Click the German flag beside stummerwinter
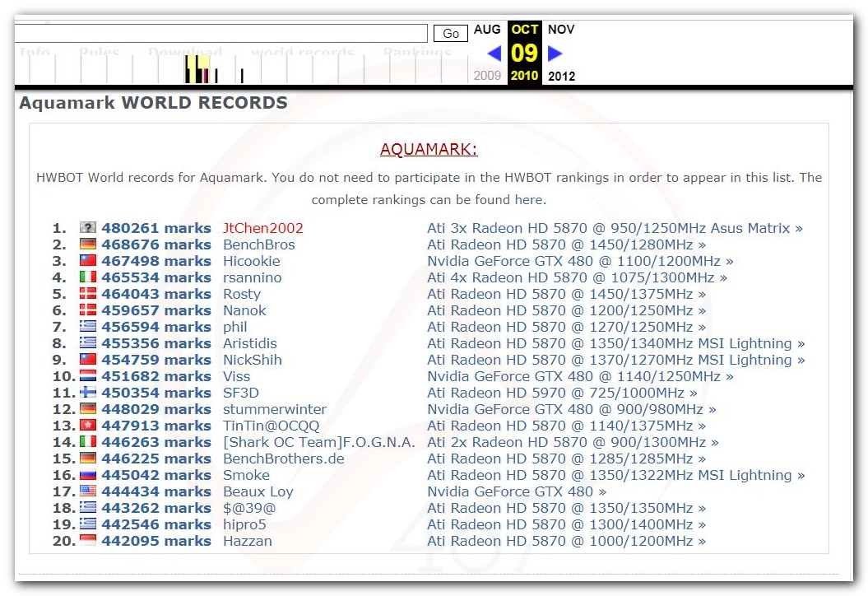The image size is (868, 596). [87, 409]
